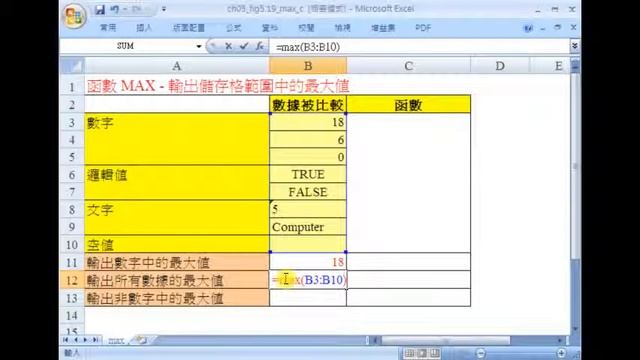Open the 校閱 (Review) ribbon tab
The image size is (640, 360).
306,28
